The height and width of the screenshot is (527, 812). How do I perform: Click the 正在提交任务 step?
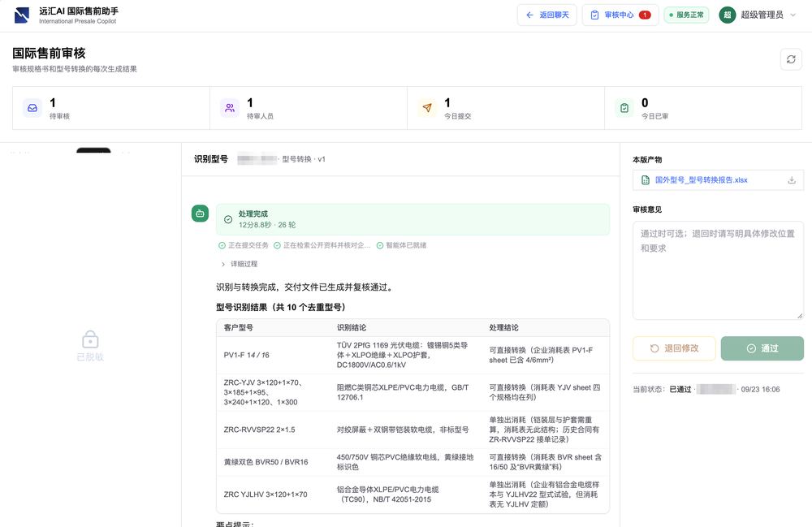tap(244, 245)
